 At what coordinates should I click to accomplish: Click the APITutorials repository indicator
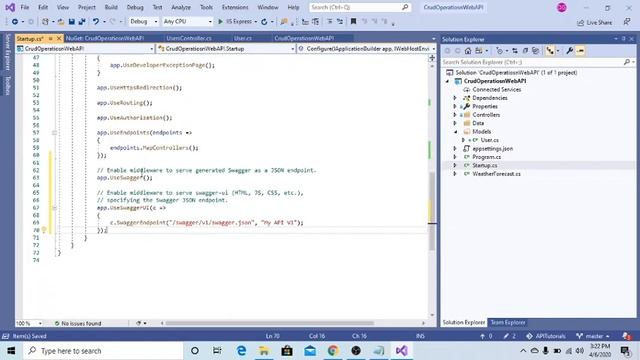pos(546,336)
